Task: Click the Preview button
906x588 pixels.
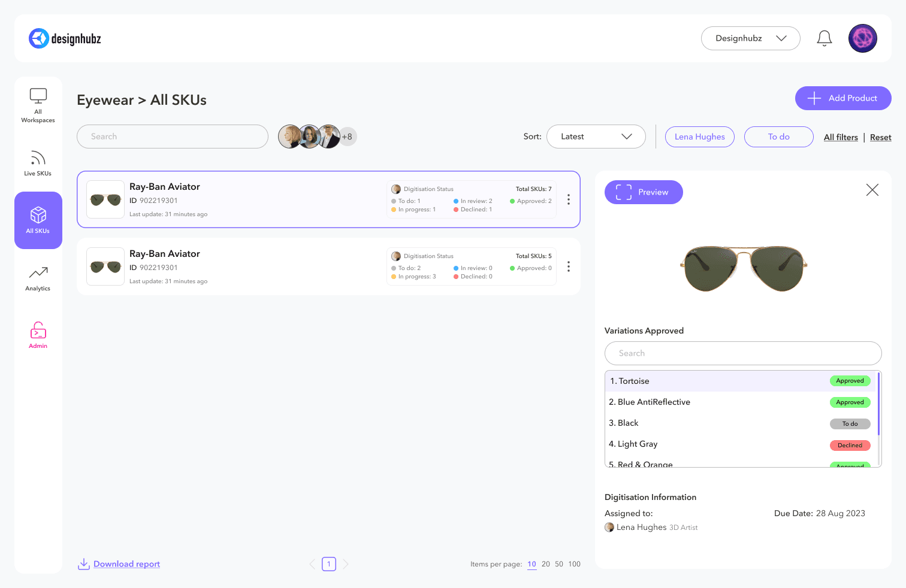Action: tap(644, 192)
